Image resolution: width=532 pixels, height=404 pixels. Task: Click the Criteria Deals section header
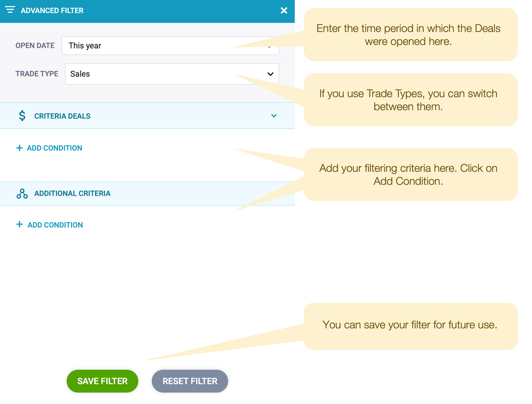[x=147, y=116]
